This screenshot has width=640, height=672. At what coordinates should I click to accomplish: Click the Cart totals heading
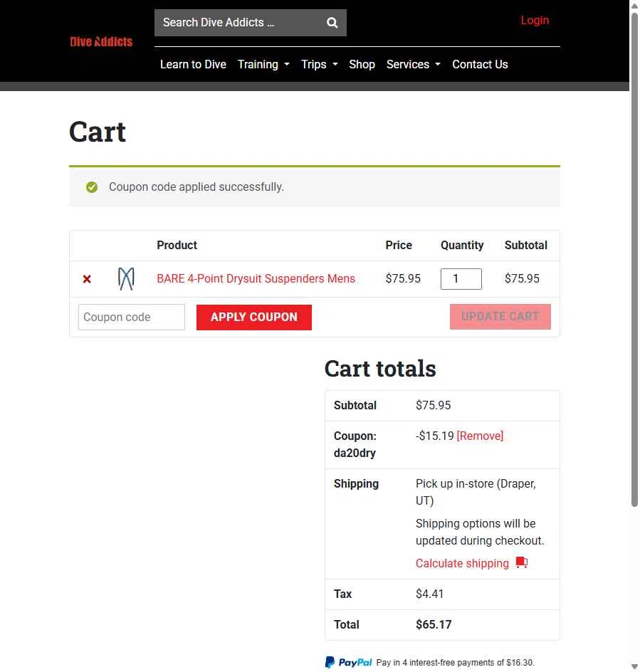(380, 369)
